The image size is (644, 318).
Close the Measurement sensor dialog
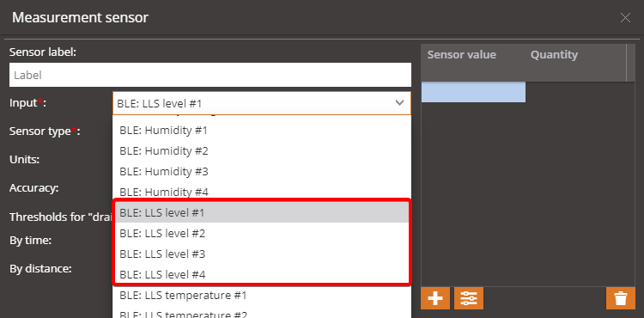tap(625, 18)
